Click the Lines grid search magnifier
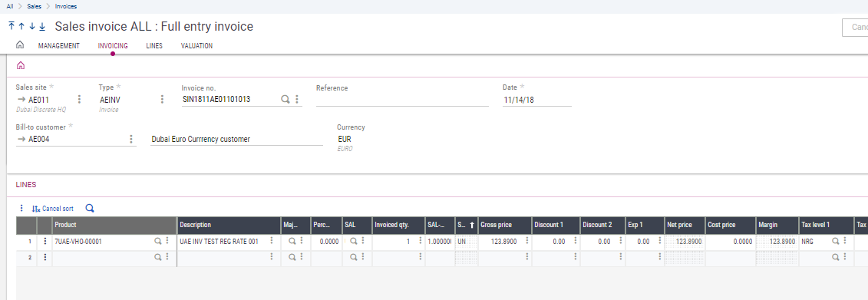The height and width of the screenshot is (300, 868). point(90,208)
